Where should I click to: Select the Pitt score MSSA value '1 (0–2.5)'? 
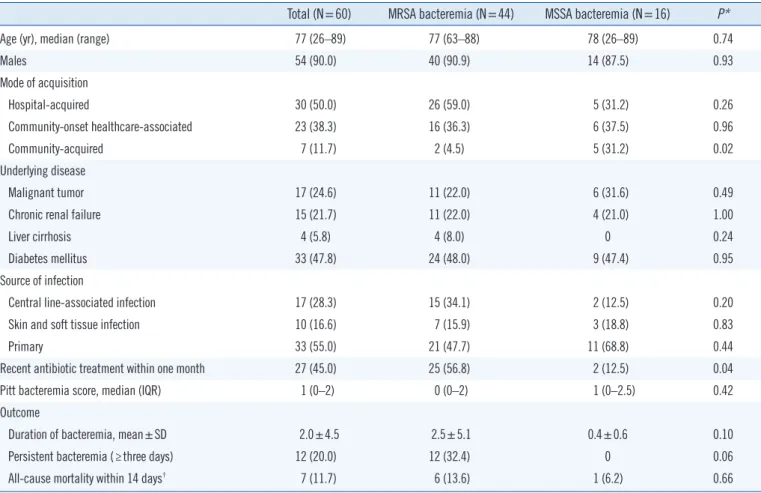coord(614,391)
